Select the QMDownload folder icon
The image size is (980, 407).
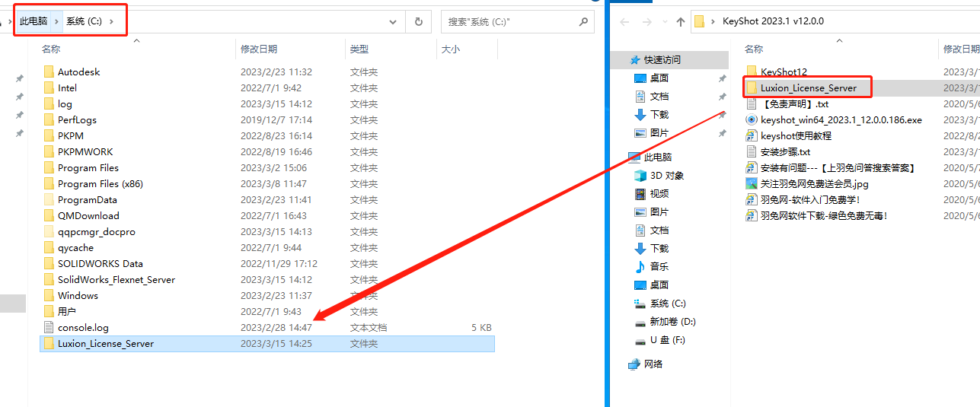[x=49, y=215]
